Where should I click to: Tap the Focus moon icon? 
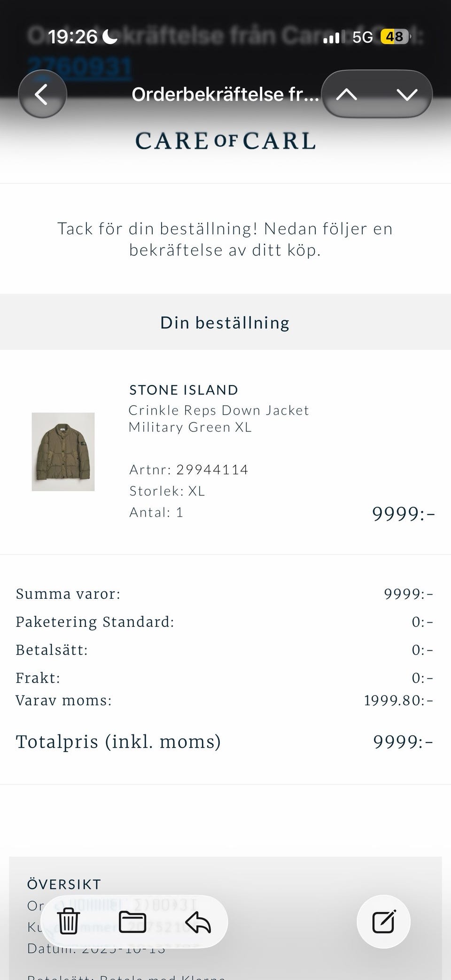coord(110,36)
